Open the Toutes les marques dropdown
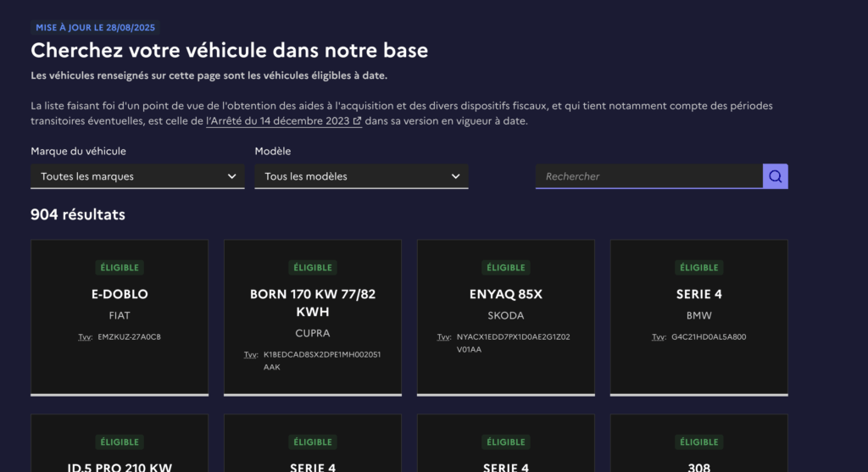868x472 pixels. 137,176
